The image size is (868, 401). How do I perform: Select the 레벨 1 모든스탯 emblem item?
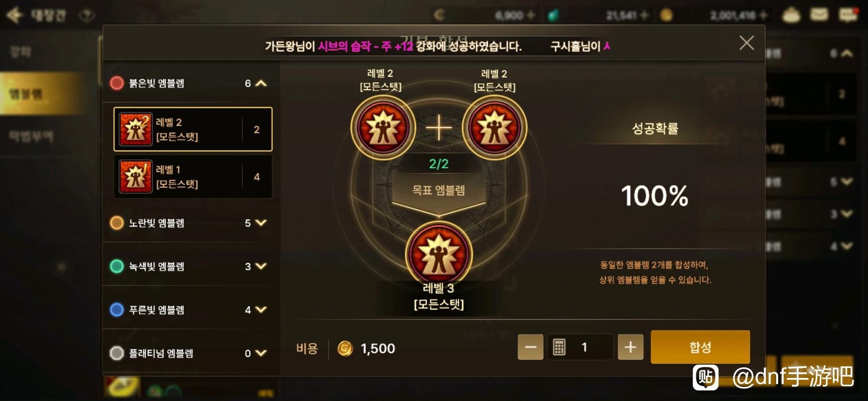[x=193, y=176]
